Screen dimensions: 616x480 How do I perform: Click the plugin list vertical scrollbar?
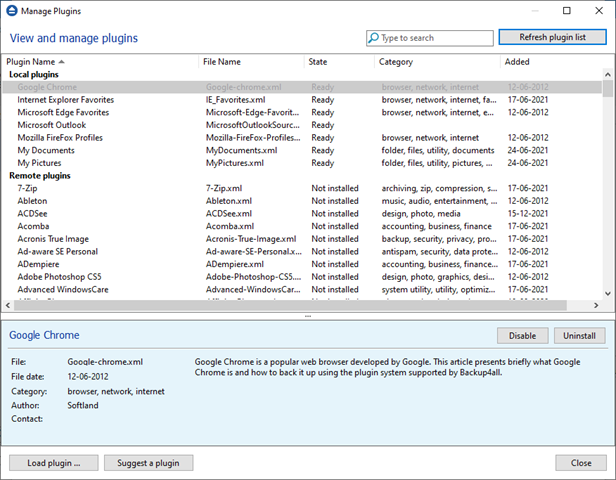(x=608, y=180)
